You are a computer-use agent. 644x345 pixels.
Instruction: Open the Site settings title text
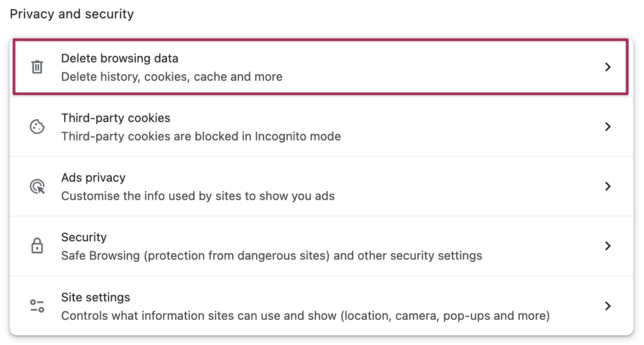pos(95,297)
